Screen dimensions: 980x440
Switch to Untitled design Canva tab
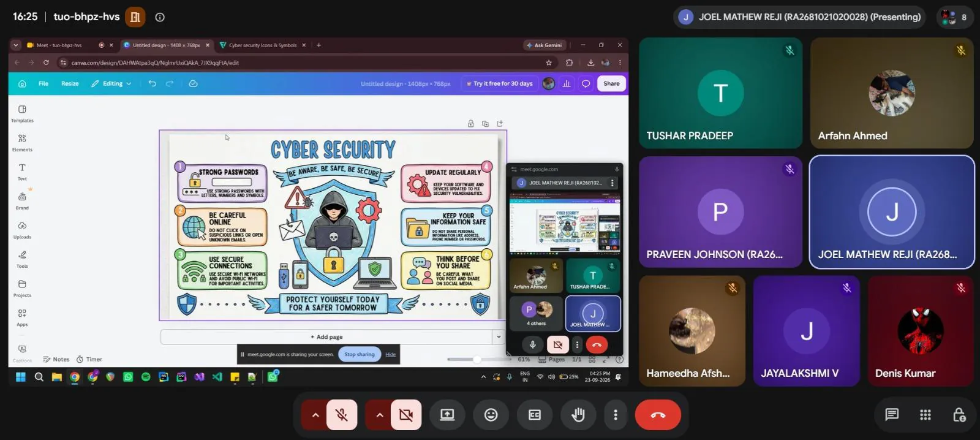click(166, 45)
